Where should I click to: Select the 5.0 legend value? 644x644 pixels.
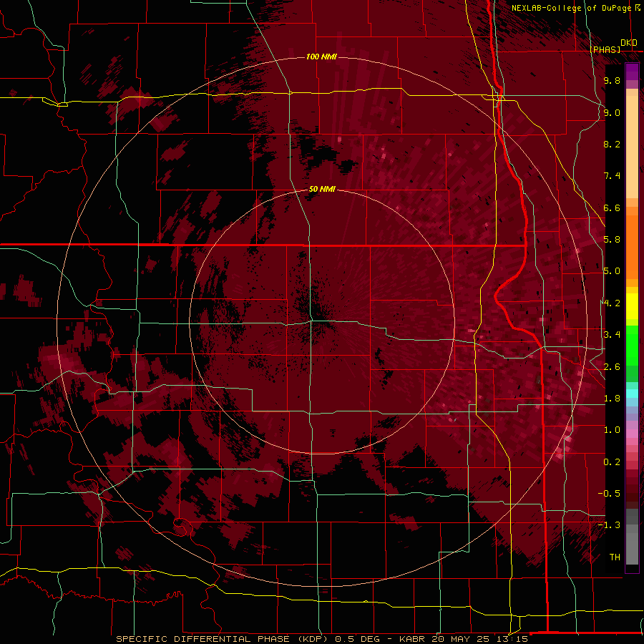(612, 271)
